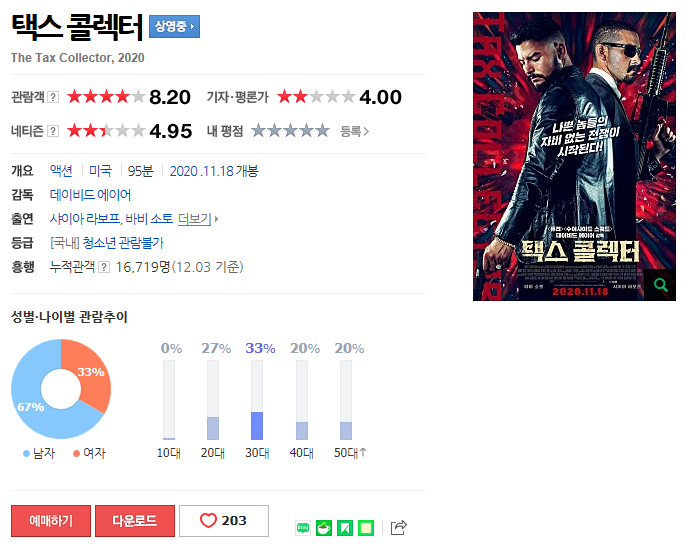Open help icon next to 네티즌
Screen dimensions: 686x560
point(53,131)
